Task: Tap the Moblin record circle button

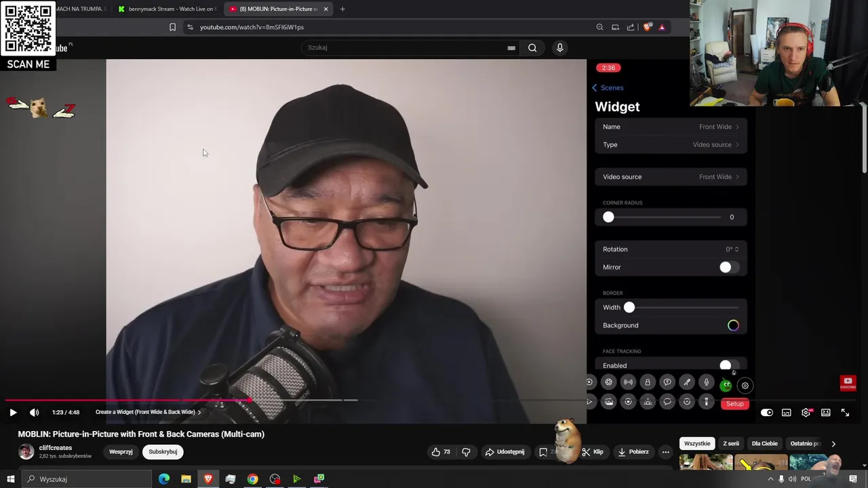Action: tap(628, 402)
